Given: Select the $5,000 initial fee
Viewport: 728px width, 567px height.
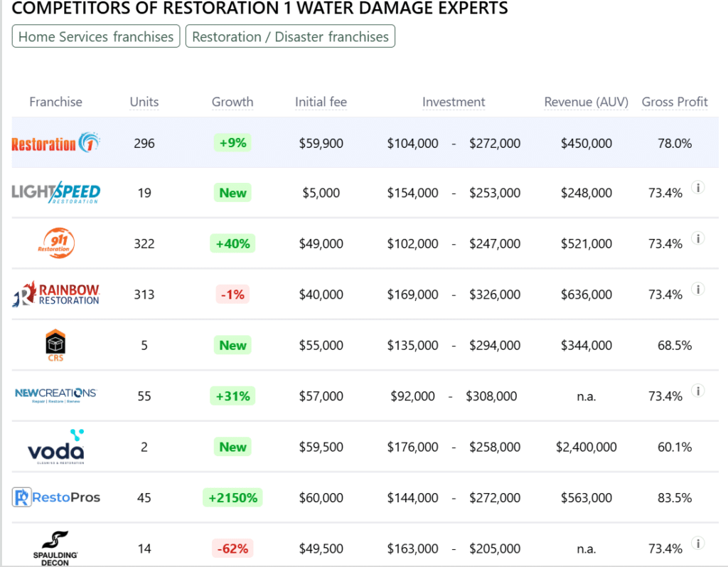Looking at the screenshot, I should coord(321,193).
